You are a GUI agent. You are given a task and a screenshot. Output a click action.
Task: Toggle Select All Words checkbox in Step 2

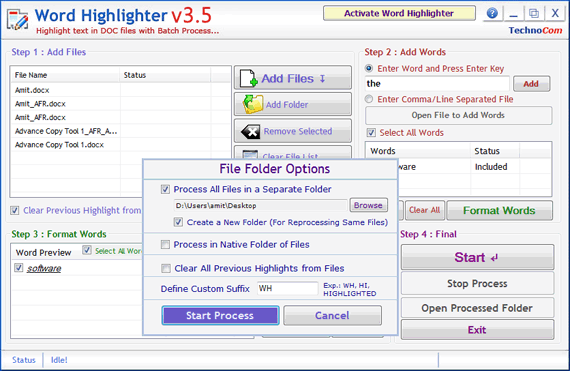[x=371, y=133]
